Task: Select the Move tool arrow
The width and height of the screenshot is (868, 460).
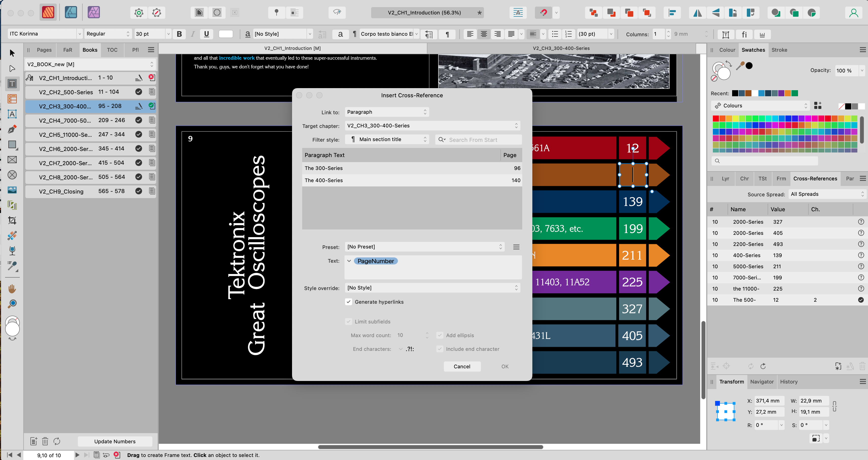Action: (x=12, y=53)
